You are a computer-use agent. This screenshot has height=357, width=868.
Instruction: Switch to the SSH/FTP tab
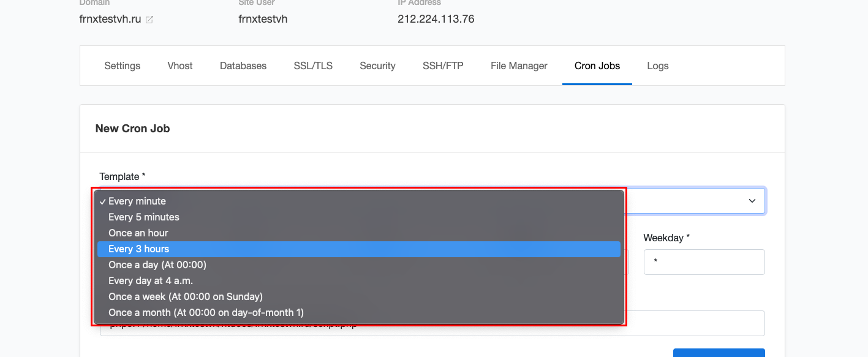click(x=443, y=66)
